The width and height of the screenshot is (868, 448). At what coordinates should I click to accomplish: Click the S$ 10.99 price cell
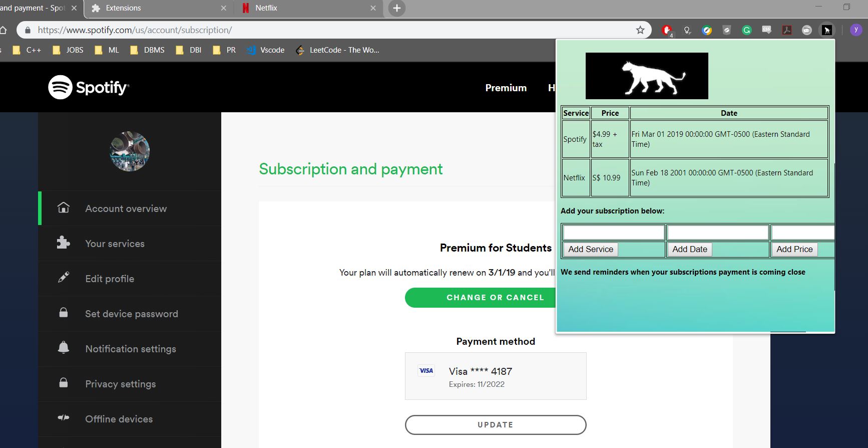coord(610,178)
